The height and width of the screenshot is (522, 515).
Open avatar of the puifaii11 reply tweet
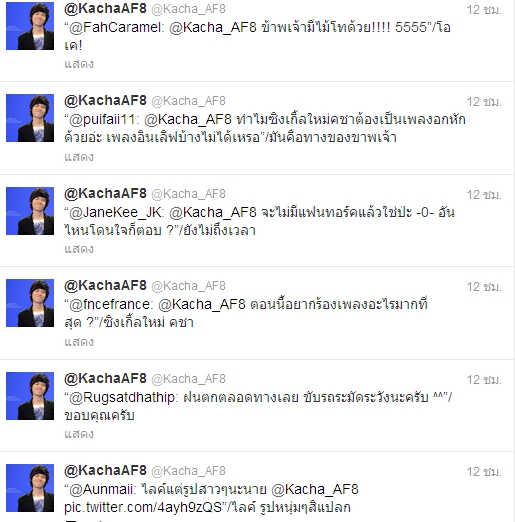point(30,118)
